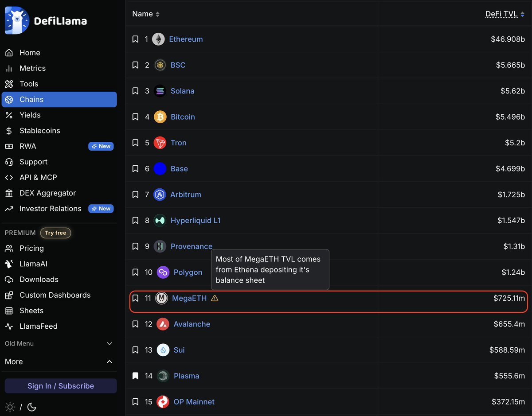The height and width of the screenshot is (416, 532).
Task: Open the Yields page
Action: point(59,115)
